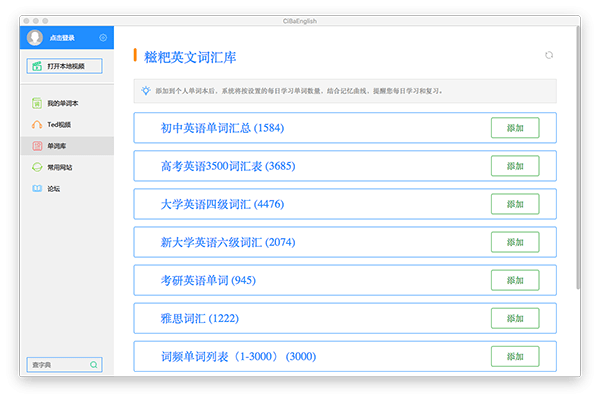Open 论坛 in the sidebar
Viewport: 600px width, 400px height.
[67, 189]
